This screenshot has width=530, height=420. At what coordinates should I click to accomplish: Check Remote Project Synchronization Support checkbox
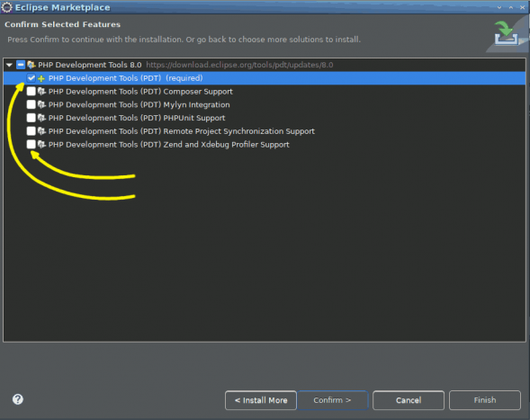click(x=31, y=131)
